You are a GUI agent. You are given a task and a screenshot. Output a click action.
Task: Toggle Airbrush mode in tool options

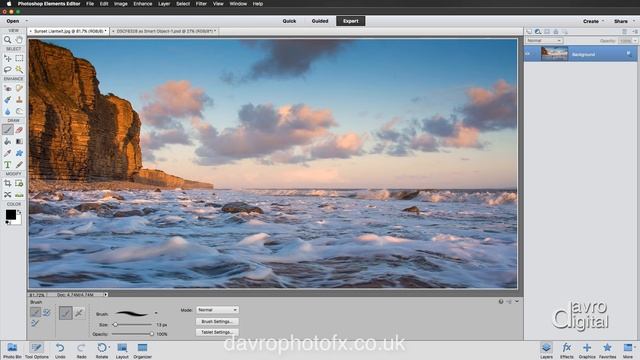[x=79, y=313]
